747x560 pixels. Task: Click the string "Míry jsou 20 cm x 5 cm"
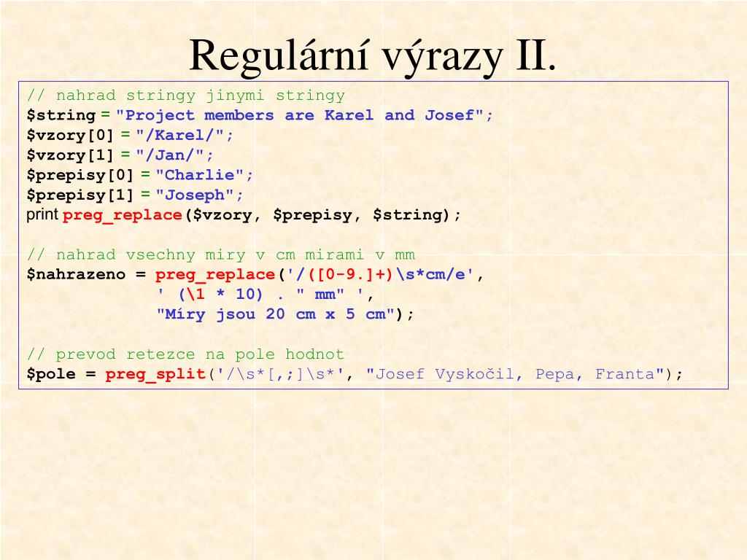click(x=276, y=315)
